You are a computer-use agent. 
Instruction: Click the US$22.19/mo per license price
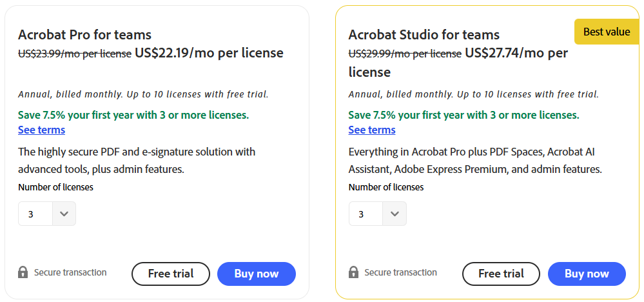(209, 53)
